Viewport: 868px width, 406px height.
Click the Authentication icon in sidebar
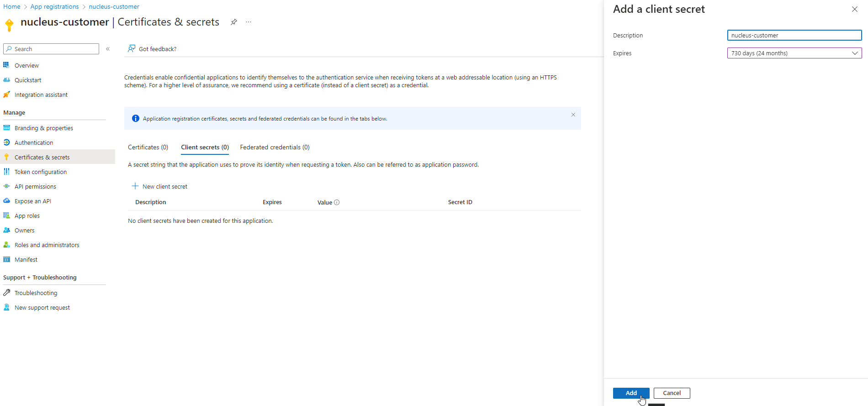(x=6, y=142)
